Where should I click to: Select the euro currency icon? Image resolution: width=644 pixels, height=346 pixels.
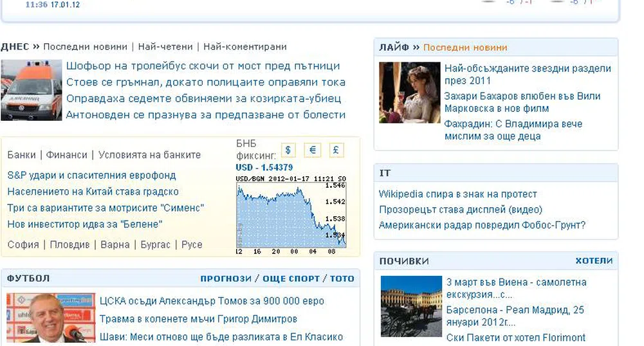click(312, 150)
